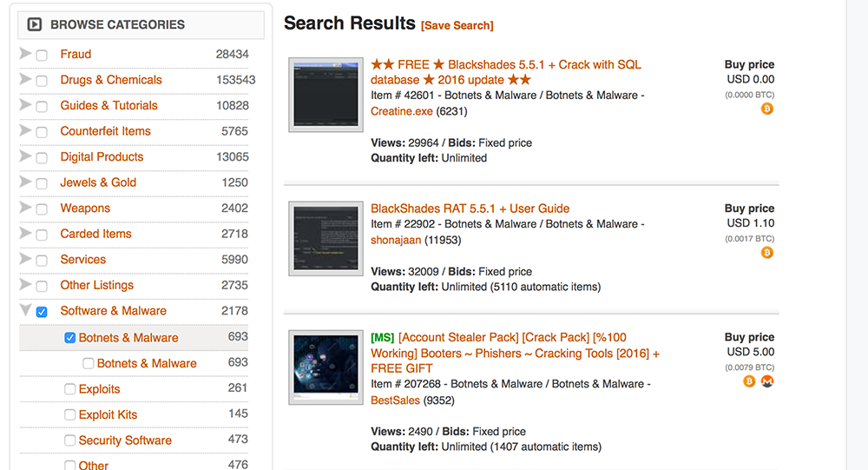Open the nested Botnets & Malware sub-link
The height and width of the screenshot is (470, 868).
[147, 364]
